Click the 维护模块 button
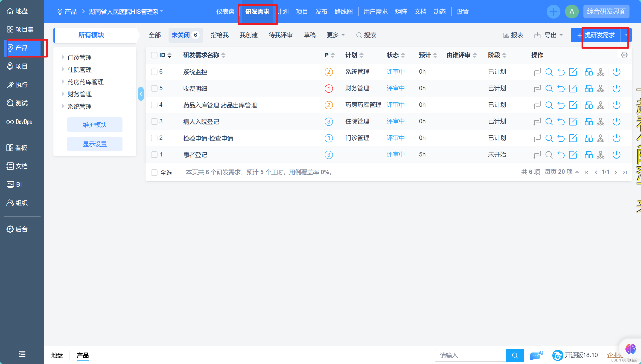Viewport: 641px width, 364px height. [x=95, y=125]
